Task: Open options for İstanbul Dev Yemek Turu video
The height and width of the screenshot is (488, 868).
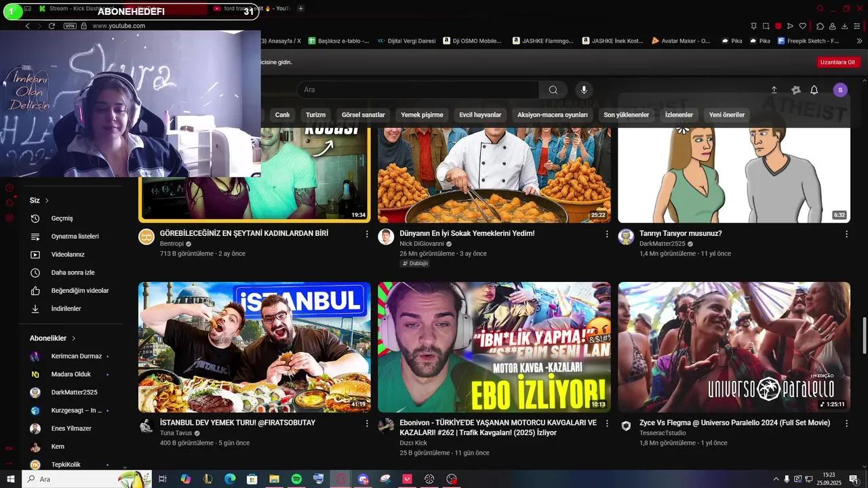Action: pos(367,423)
